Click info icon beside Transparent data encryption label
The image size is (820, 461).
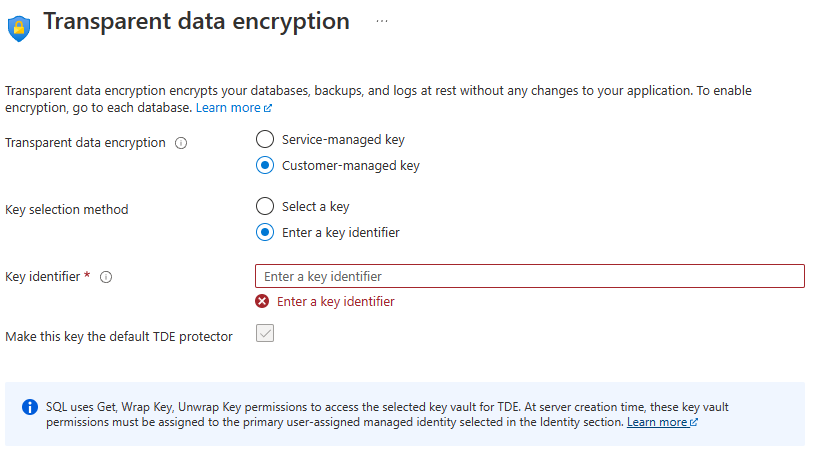pos(181,143)
